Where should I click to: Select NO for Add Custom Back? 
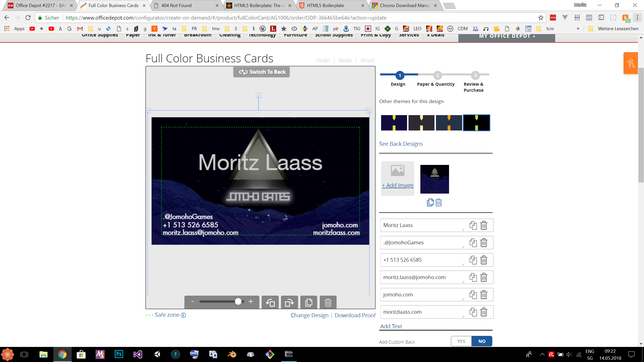tap(482, 341)
